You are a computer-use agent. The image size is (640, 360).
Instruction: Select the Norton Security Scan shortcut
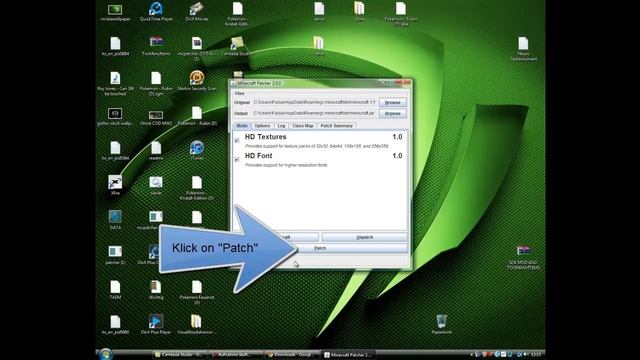pyautogui.click(x=197, y=80)
